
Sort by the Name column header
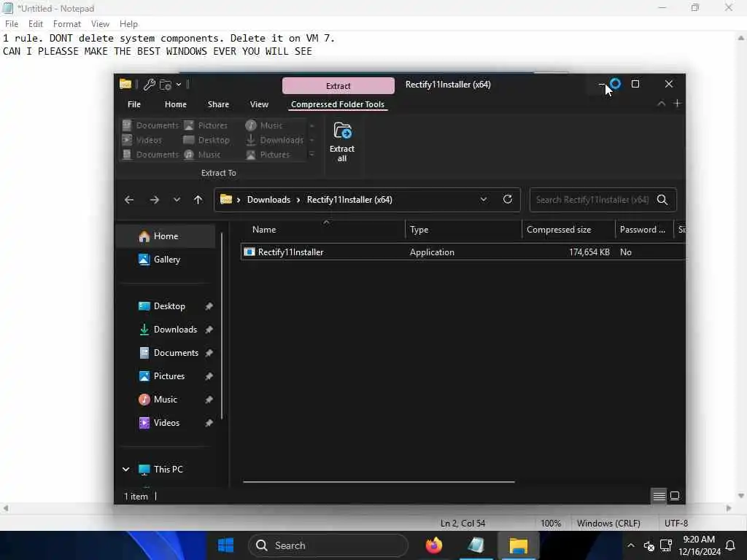point(323,230)
